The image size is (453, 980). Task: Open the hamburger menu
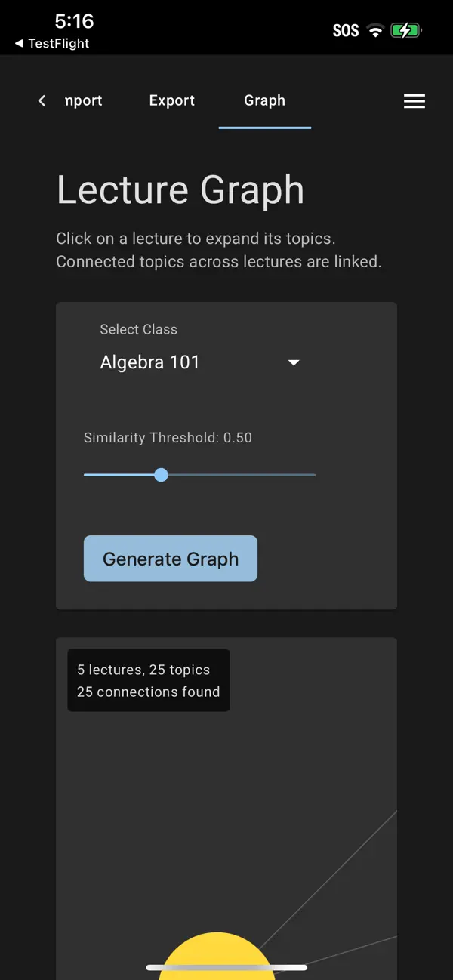point(414,100)
